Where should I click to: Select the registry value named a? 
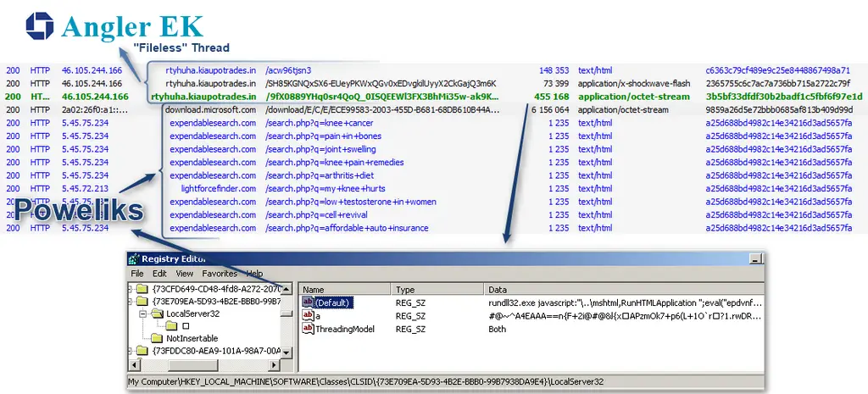click(x=318, y=316)
